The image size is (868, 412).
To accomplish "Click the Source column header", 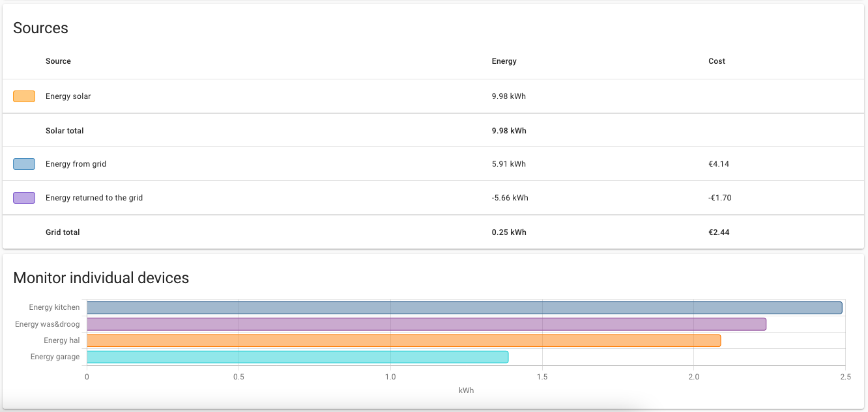I will pyautogui.click(x=58, y=61).
